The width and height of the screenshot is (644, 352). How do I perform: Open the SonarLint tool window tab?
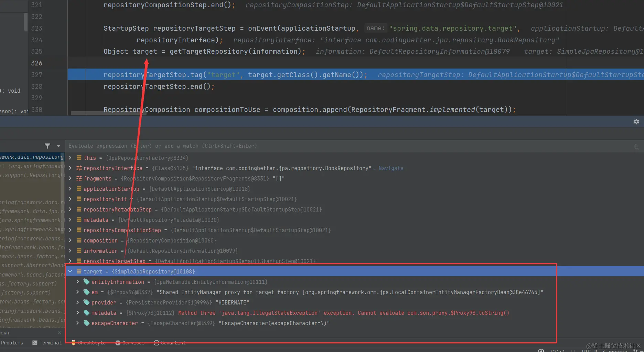[170, 343]
